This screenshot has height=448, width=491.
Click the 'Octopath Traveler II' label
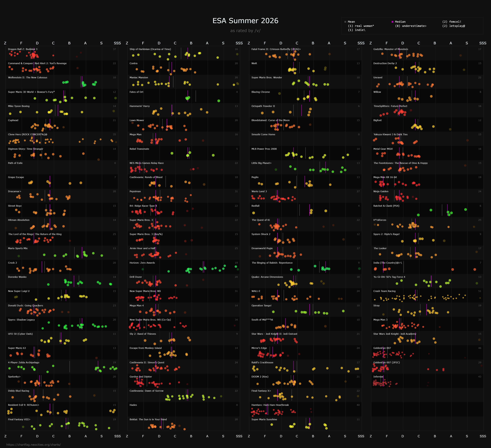263,106
